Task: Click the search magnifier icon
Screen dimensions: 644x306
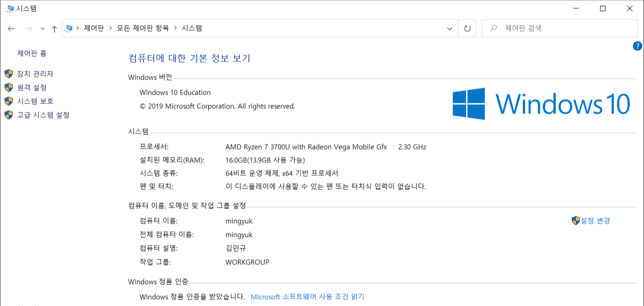Action: [x=493, y=28]
